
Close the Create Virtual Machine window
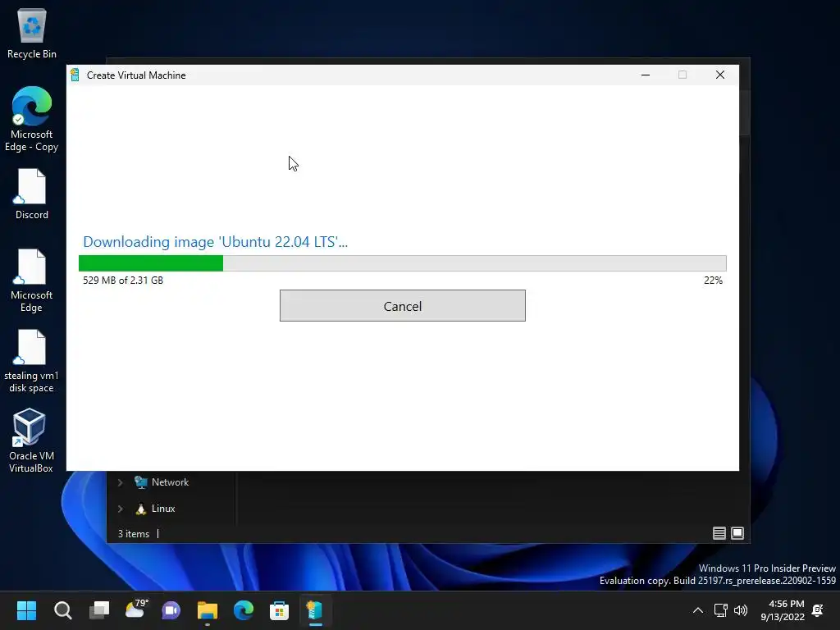[x=720, y=75]
